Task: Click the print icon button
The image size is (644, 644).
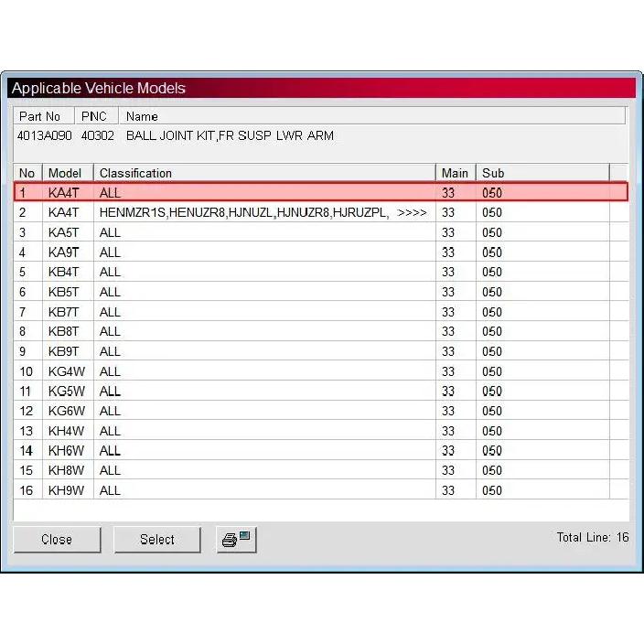Action: [x=236, y=540]
